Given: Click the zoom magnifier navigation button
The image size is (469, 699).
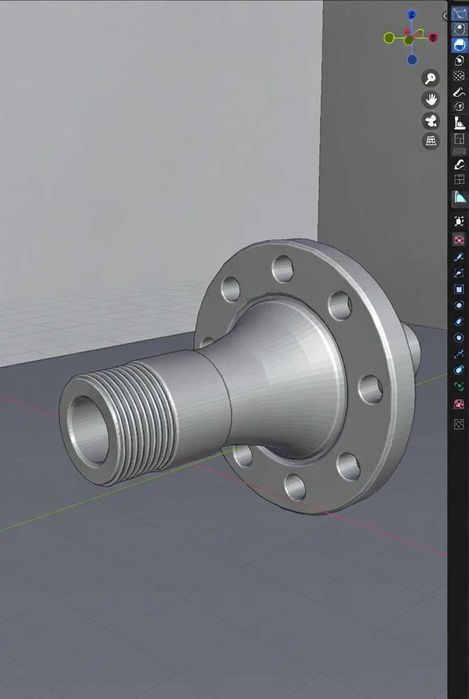Looking at the screenshot, I should (x=431, y=78).
